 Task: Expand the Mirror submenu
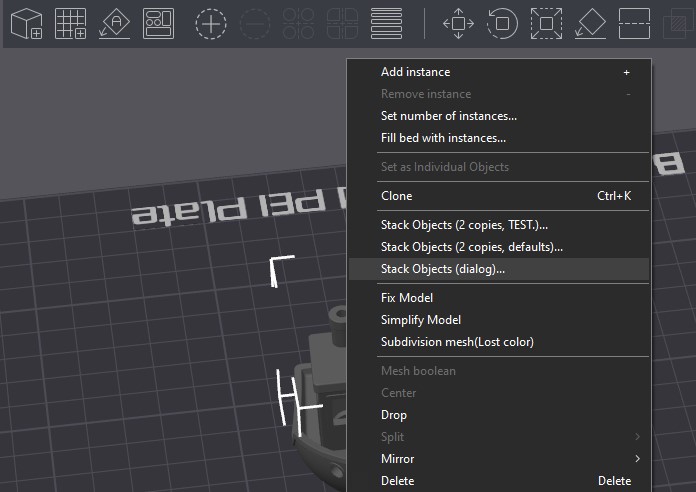pos(499,459)
